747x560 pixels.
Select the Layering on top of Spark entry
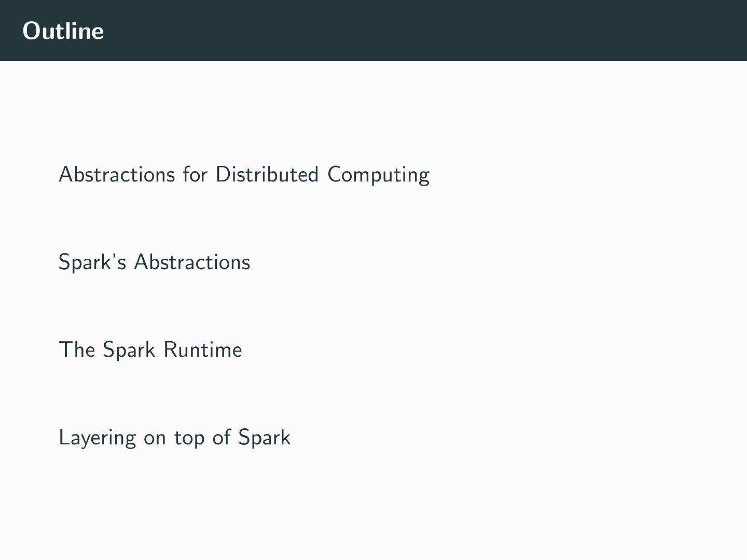(174, 438)
